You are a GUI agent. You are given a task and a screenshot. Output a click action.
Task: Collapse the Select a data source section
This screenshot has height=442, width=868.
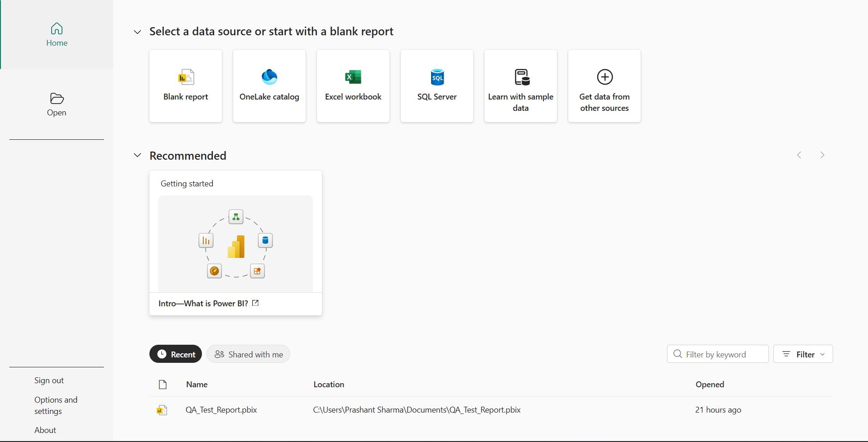click(x=137, y=32)
